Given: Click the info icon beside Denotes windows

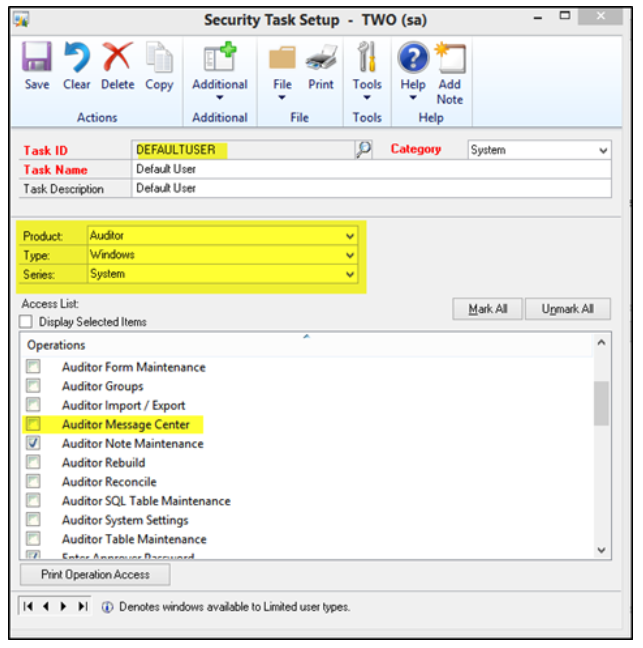Looking at the screenshot, I should (107, 607).
